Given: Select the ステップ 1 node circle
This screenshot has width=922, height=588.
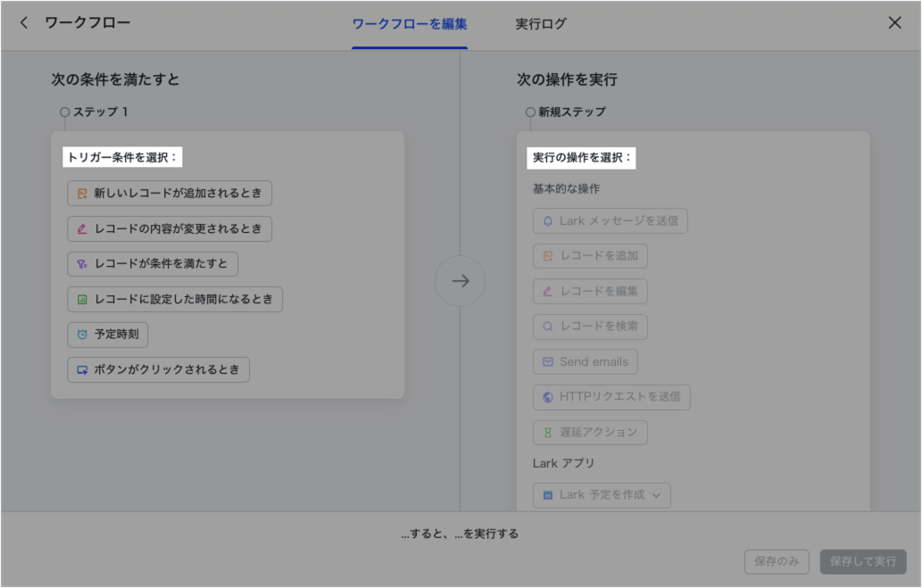Looking at the screenshot, I should [x=64, y=112].
